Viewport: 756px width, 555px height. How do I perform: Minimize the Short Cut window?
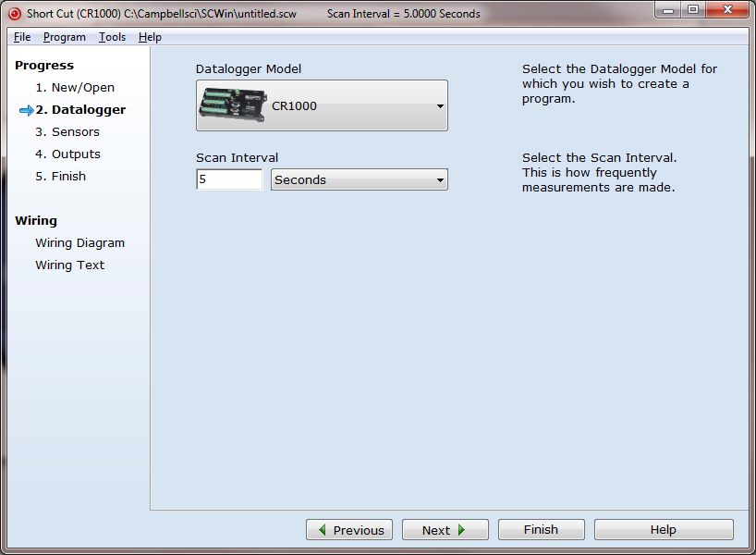click(x=668, y=9)
